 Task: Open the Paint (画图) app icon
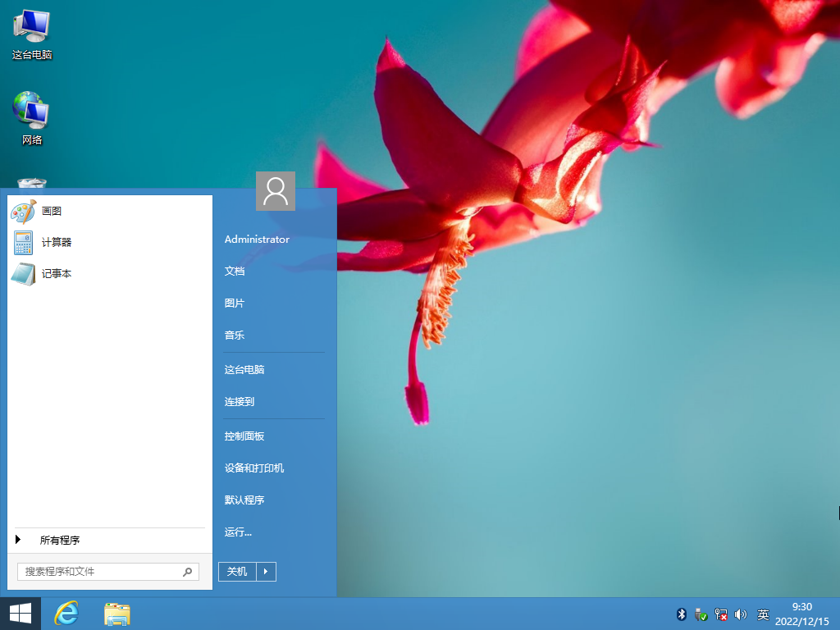tap(24, 212)
